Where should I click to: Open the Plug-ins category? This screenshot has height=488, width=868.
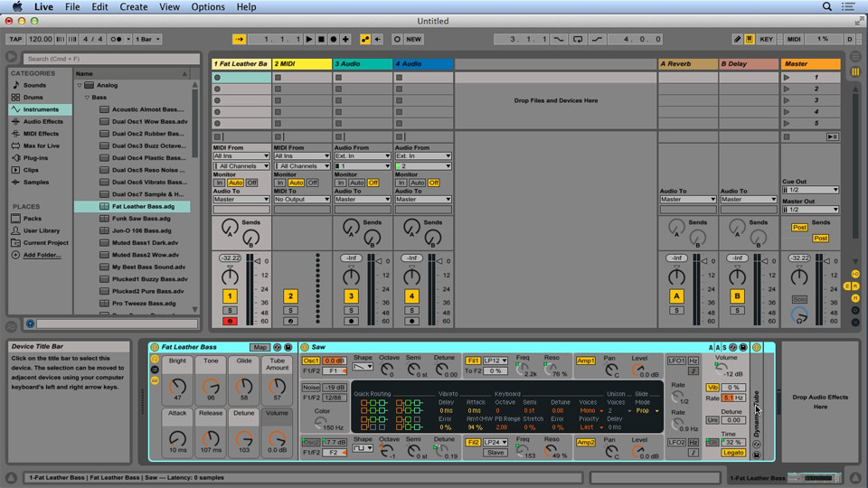[35, 158]
